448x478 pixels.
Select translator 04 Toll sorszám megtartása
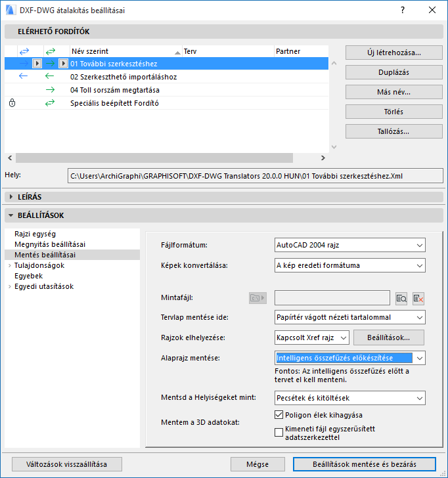tap(166, 90)
